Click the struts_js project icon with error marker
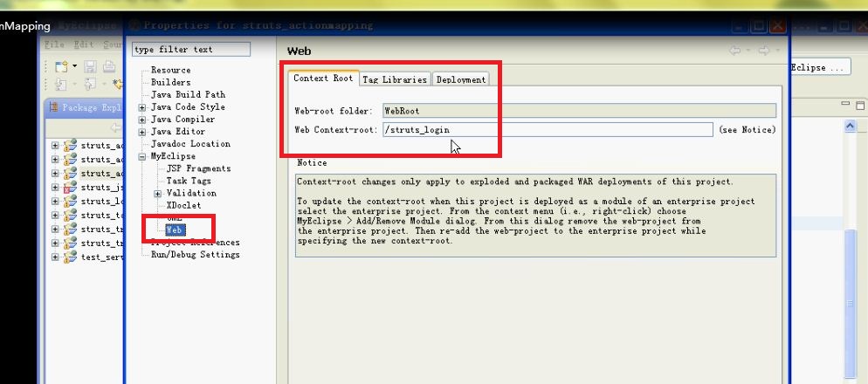 70,187
